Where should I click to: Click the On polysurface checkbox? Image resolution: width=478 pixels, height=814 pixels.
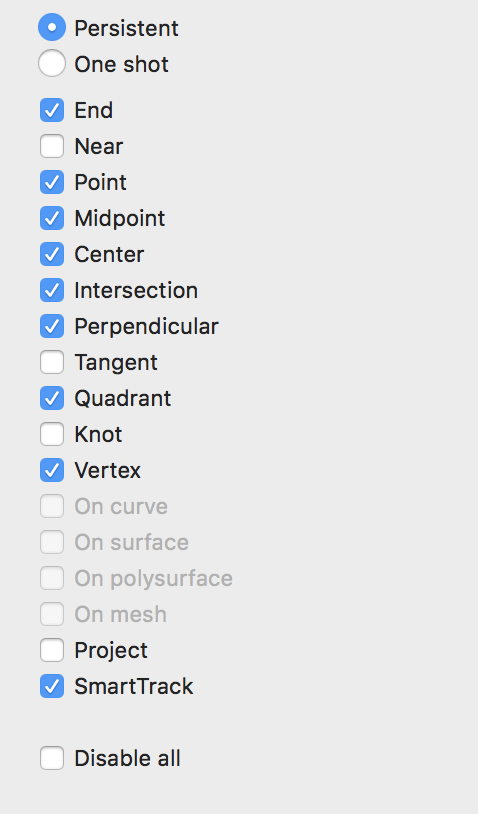(x=52, y=578)
